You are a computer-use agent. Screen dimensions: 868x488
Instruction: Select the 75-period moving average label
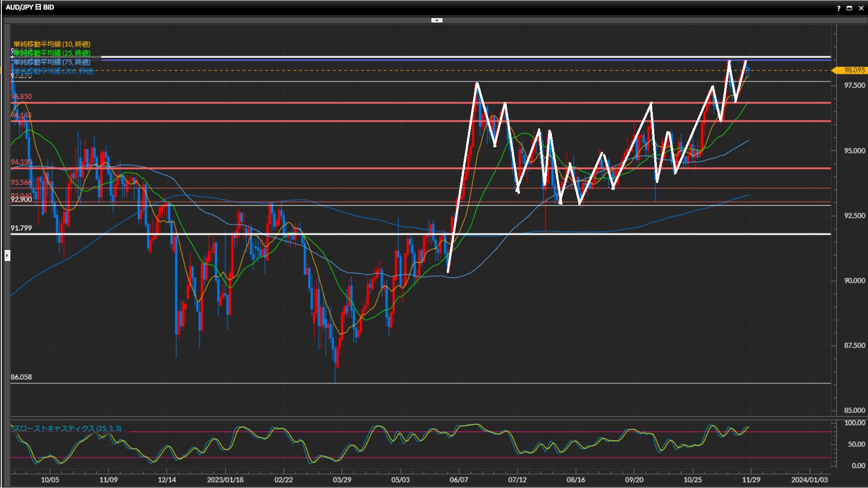(x=52, y=62)
